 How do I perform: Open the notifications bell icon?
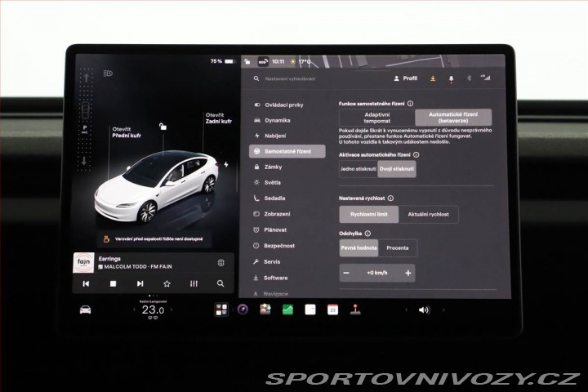(451, 78)
